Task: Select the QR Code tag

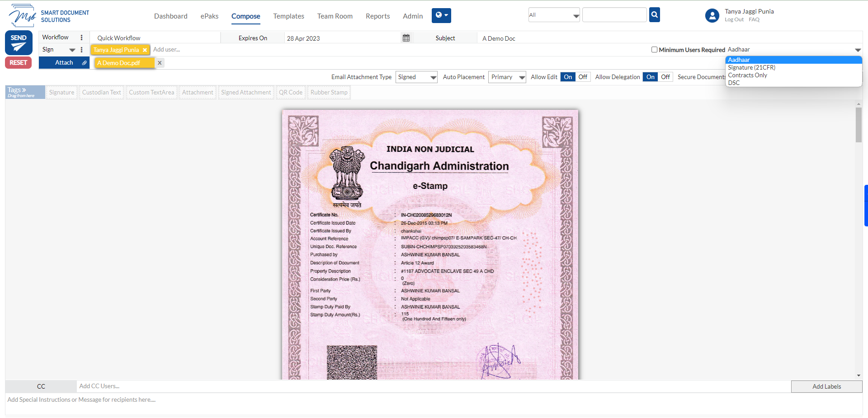Action: (291, 92)
